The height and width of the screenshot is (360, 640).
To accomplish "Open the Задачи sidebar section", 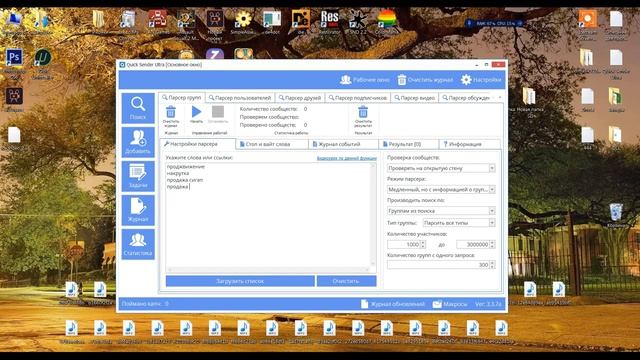I will click(x=138, y=176).
